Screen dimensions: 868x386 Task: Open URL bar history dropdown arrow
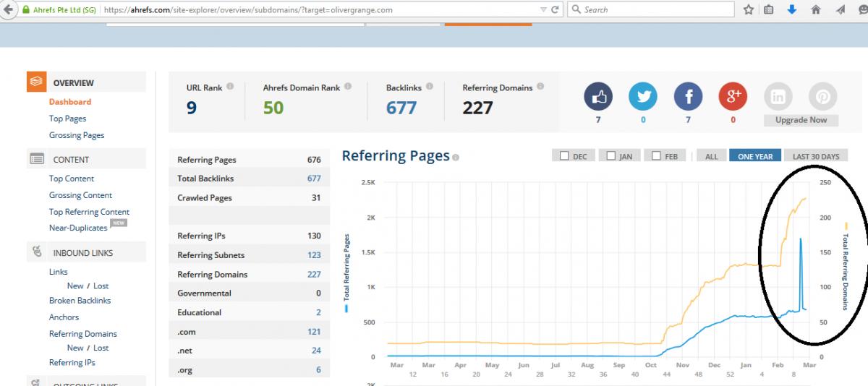tap(543, 9)
